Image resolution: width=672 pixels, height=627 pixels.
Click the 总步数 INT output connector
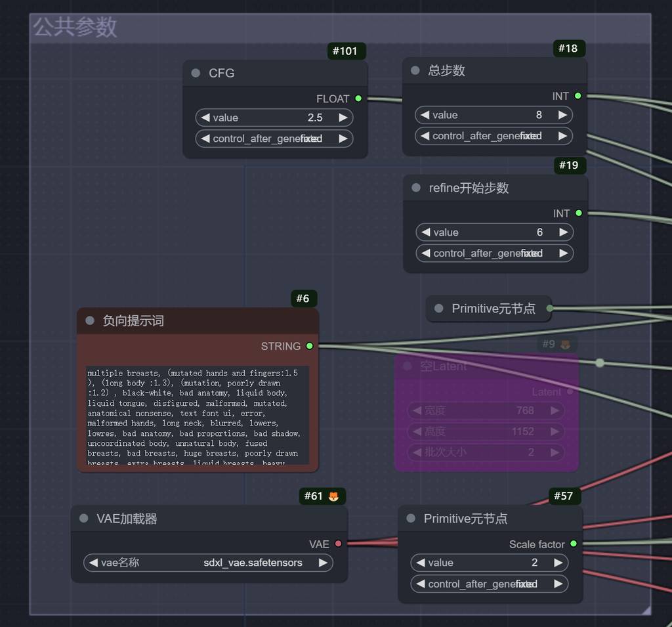[x=577, y=96]
